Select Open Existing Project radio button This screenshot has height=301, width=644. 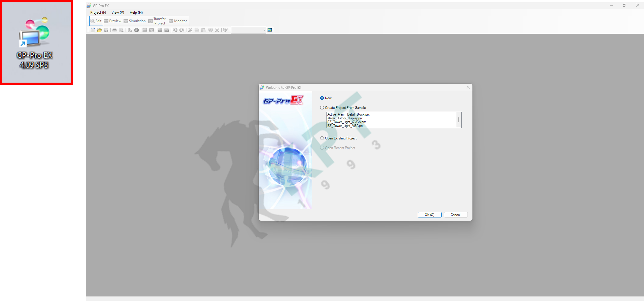(x=322, y=138)
